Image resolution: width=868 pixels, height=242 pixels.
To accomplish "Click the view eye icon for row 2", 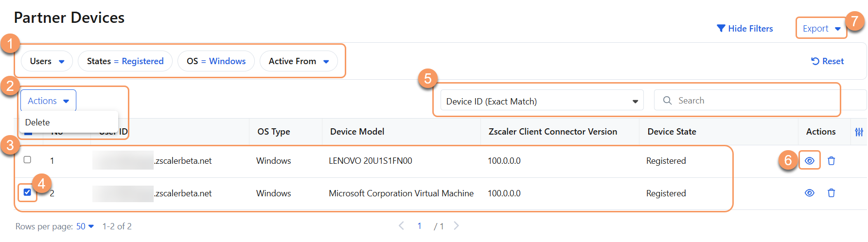I will pyautogui.click(x=809, y=193).
